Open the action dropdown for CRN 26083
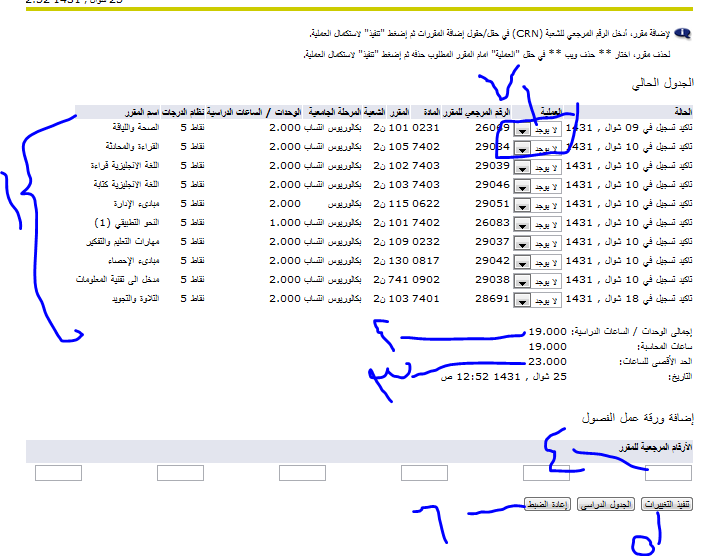The width and height of the screenshot is (705, 556). coord(537,225)
